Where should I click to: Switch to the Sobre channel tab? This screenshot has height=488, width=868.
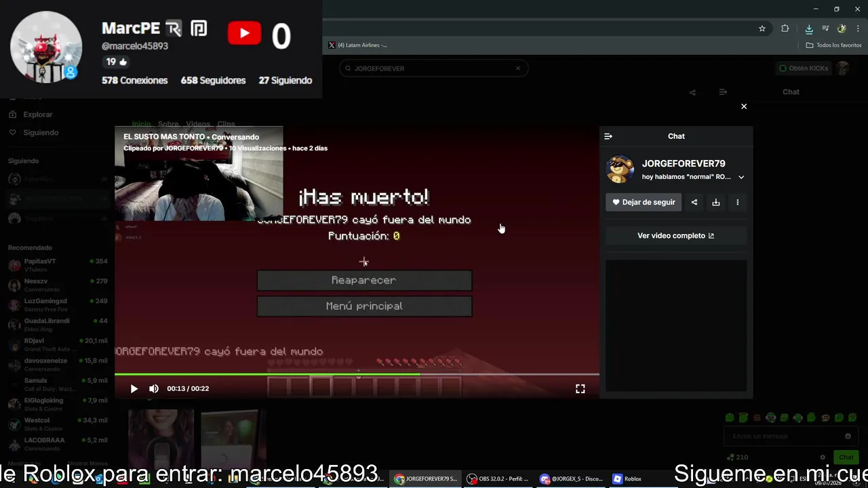(168, 124)
